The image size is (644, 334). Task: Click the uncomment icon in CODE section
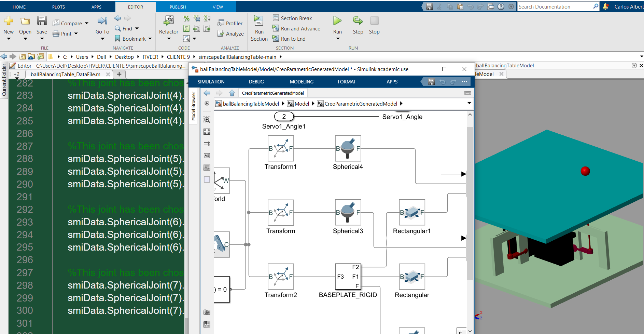(x=197, y=18)
